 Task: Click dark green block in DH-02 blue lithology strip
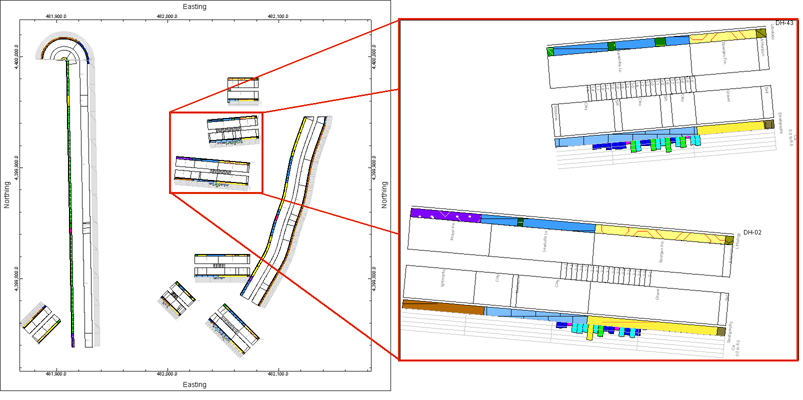click(520, 222)
